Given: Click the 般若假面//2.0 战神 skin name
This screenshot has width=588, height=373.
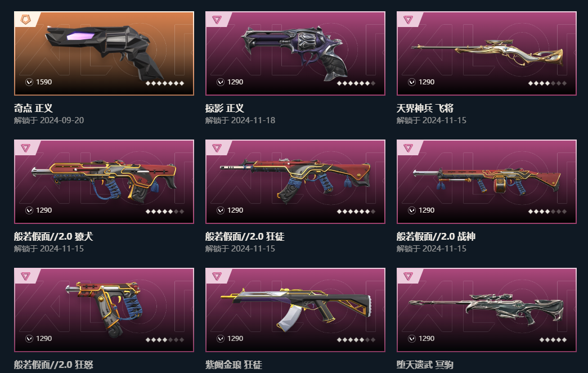Looking at the screenshot, I should tap(436, 236).
